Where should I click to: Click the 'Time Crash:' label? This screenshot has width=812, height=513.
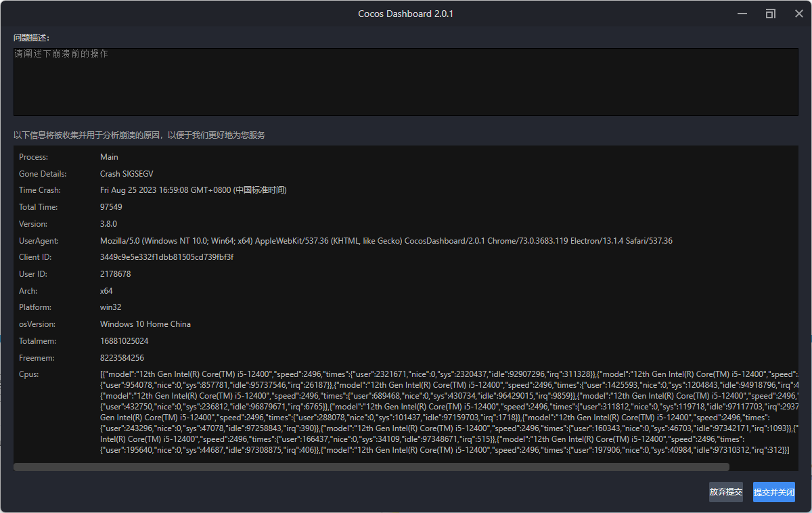pyautogui.click(x=40, y=190)
